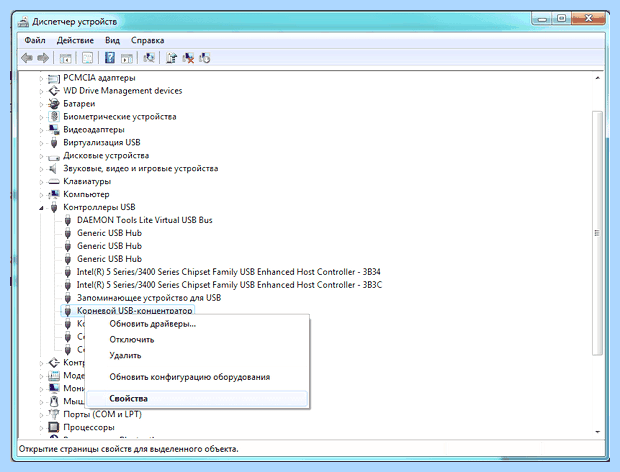
Task: Expand the WD Drive Management devices node
Action: click(x=41, y=91)
